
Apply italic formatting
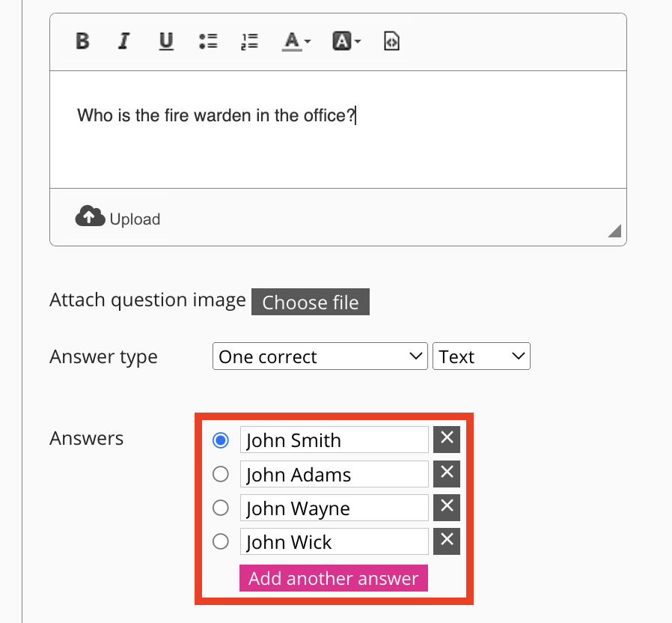point(124,41)
